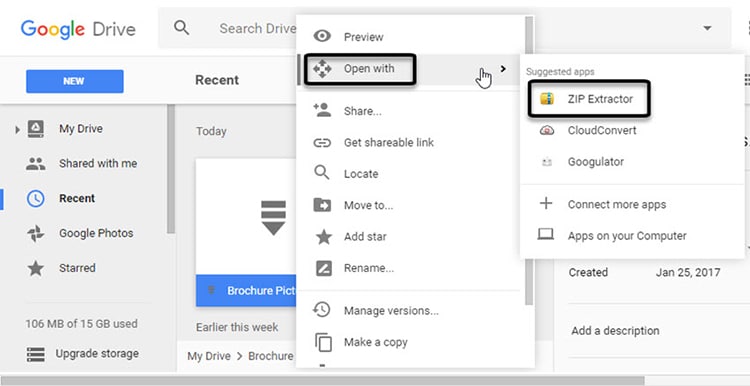
Task: Click the CloudConvert app icon
Action: pyautogui.click(x=547, y=130)
